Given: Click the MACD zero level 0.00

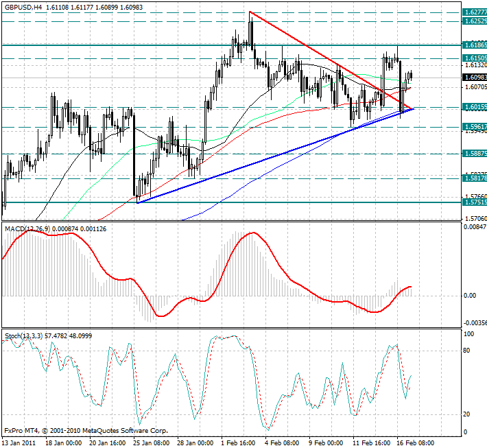Looking at the screenshot, I should [470, 296].
